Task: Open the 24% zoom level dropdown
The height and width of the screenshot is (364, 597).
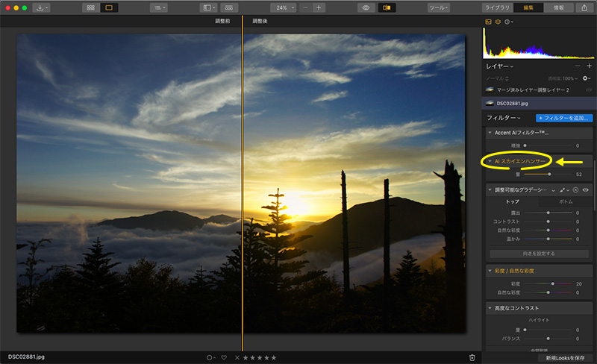Action: pyautogui.click(x=284, y=7)
